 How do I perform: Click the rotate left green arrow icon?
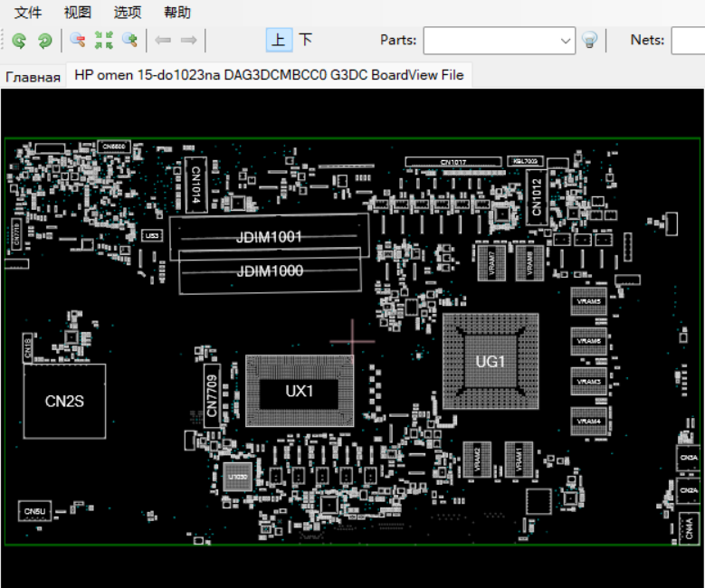pyautogui.click(x=19, y=41)
